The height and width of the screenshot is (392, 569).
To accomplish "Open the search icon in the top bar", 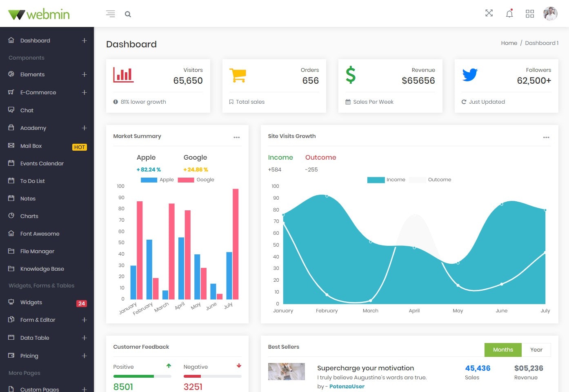I will (x=128, y=14).
